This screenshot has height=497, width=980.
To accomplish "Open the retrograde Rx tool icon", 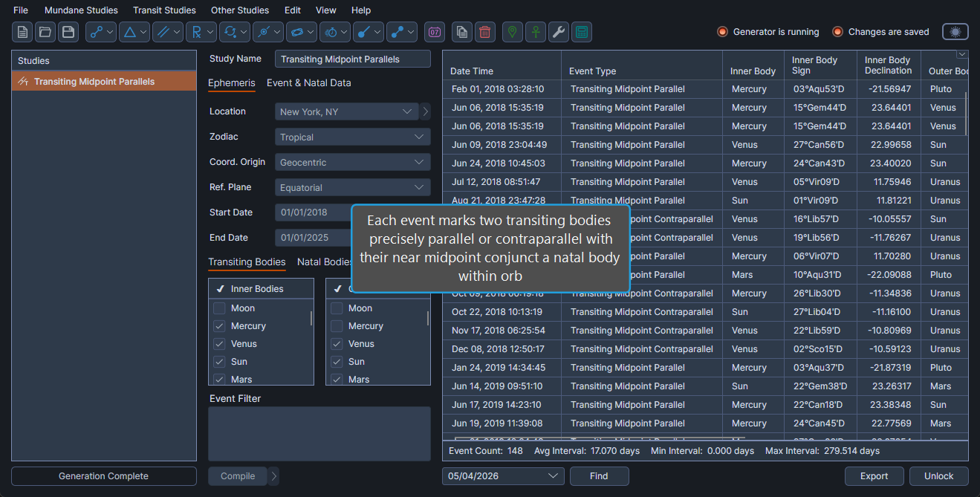I will [201, 32].
